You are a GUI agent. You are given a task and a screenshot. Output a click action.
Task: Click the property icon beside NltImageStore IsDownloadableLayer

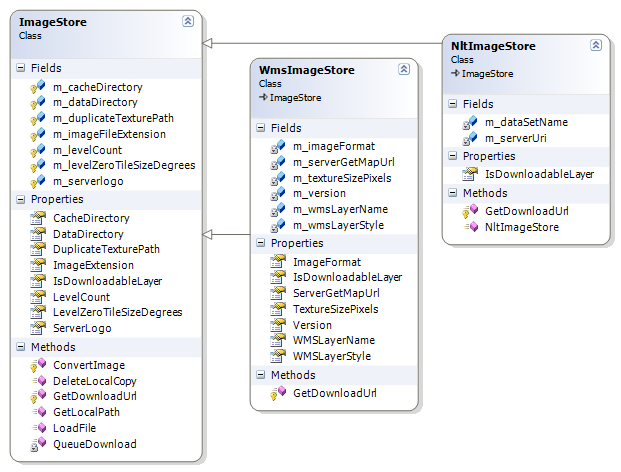(x=470, y=174)
